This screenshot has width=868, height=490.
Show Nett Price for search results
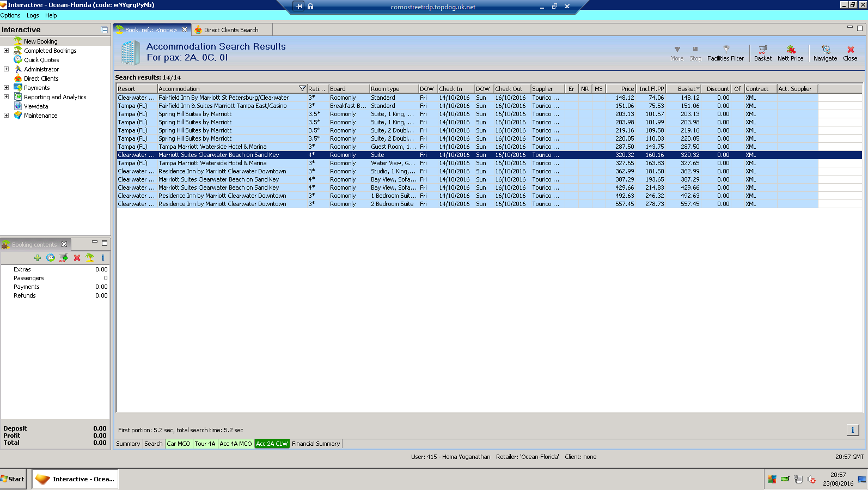tap(790, 53)
